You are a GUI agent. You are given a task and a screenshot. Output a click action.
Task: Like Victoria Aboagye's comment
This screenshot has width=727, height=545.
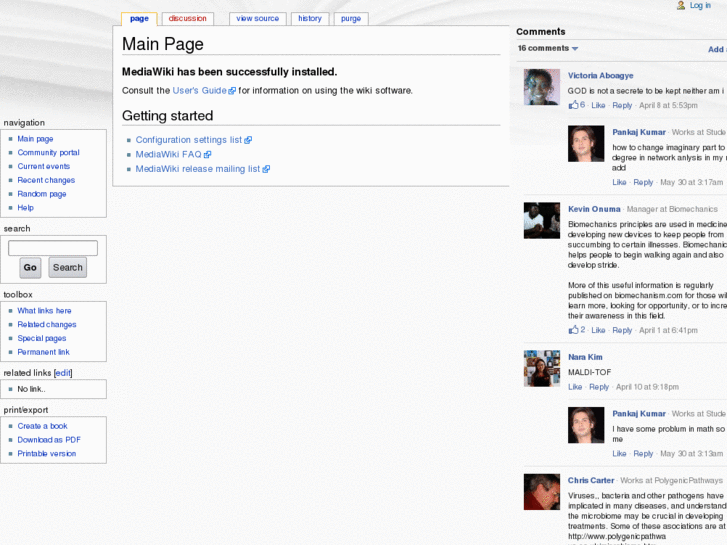(598, 105)
